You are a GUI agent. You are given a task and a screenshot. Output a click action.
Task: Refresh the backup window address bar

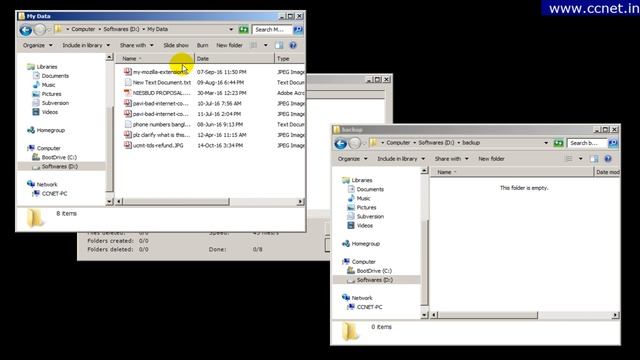point(558,143)
